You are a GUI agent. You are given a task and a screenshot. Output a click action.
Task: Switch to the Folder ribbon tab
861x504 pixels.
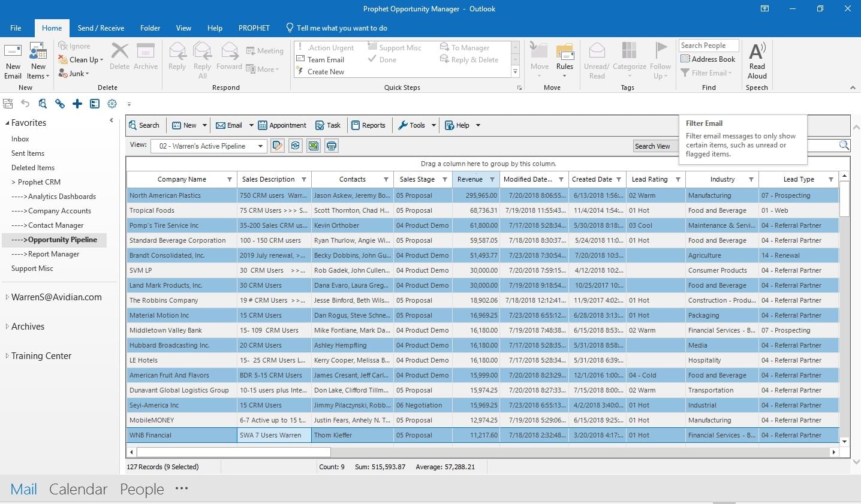click(x=150, y=28)
